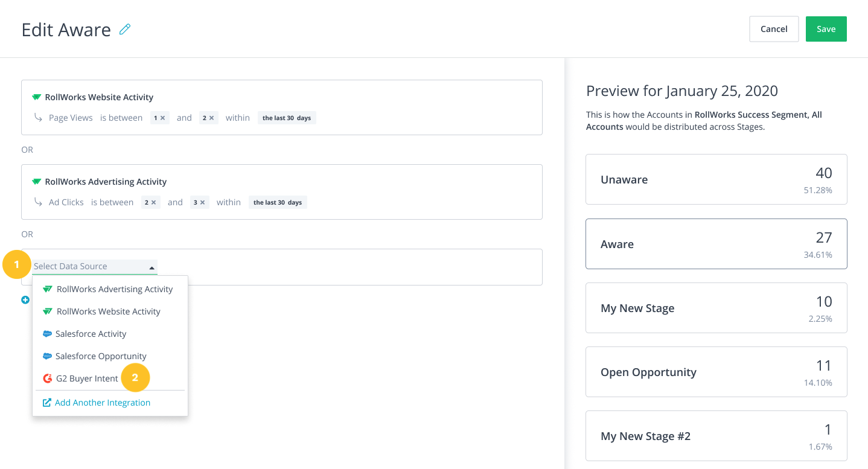The width and height of the screenshot is (868, 469).
Task: Remove the value 2 chip in Ad Clicks
Action: point(154,203)
